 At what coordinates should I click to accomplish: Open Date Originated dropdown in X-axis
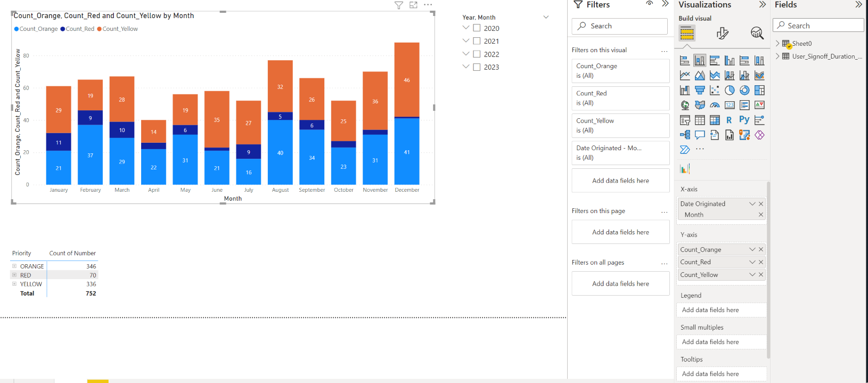(752, 203)
